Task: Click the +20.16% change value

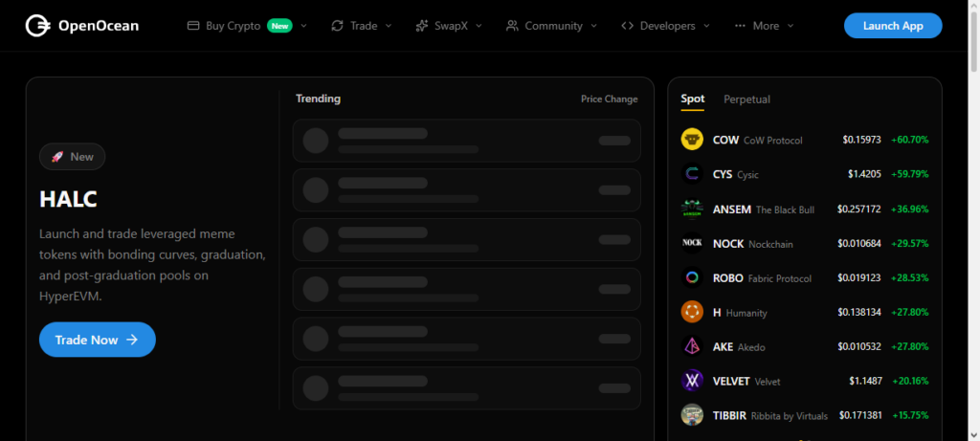Action: tap(910, 381)
